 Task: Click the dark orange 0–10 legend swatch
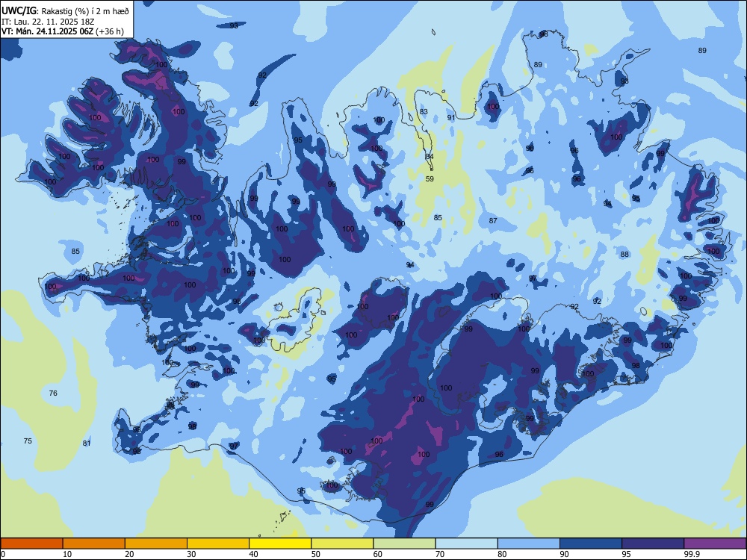pos(31,544)
